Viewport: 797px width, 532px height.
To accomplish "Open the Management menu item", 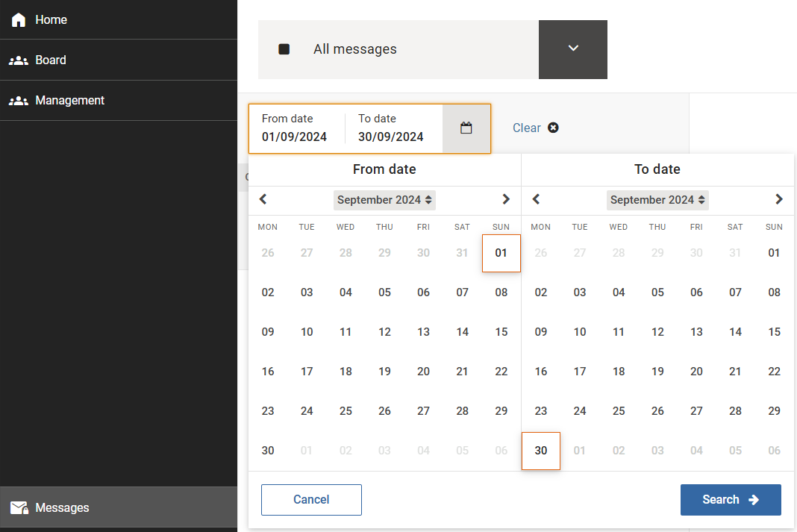I will point(119,101).
